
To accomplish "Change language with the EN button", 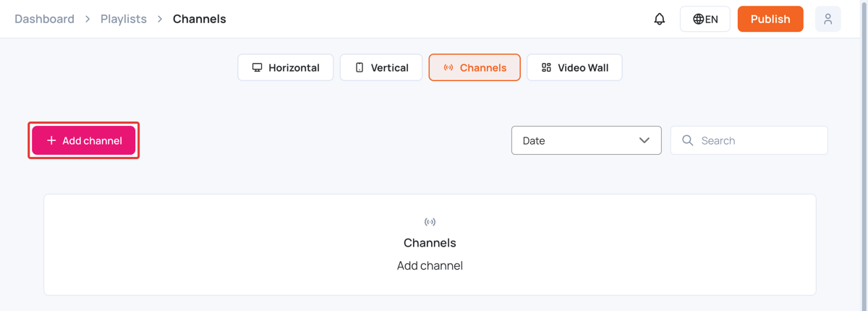I will click(705, 20).
